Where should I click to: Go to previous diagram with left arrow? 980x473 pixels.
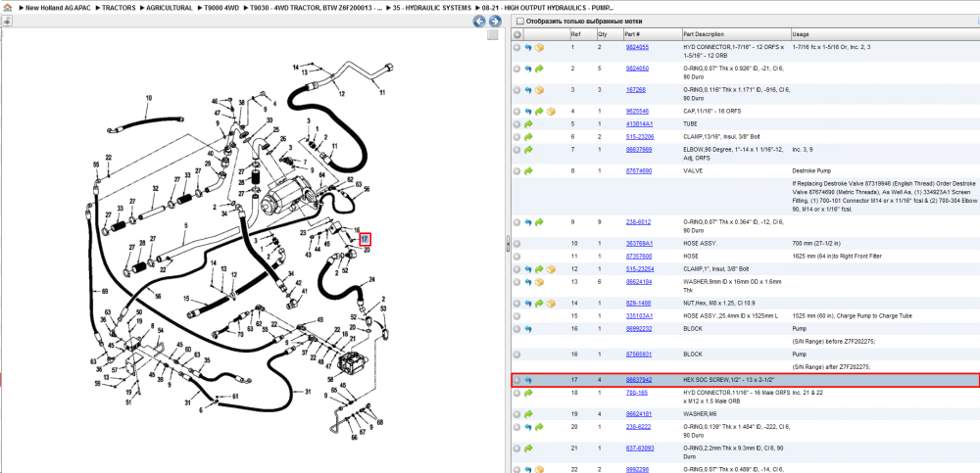tap(479, 22)
